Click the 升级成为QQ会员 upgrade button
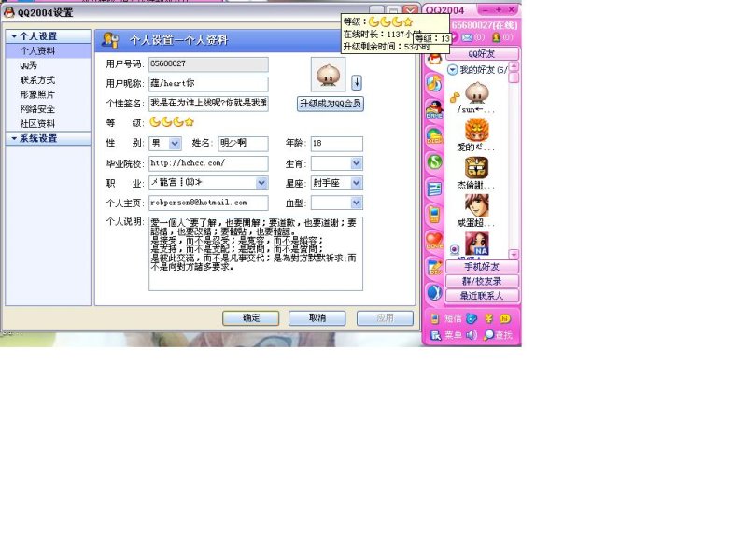747x560 pixels. click(330, 104)
